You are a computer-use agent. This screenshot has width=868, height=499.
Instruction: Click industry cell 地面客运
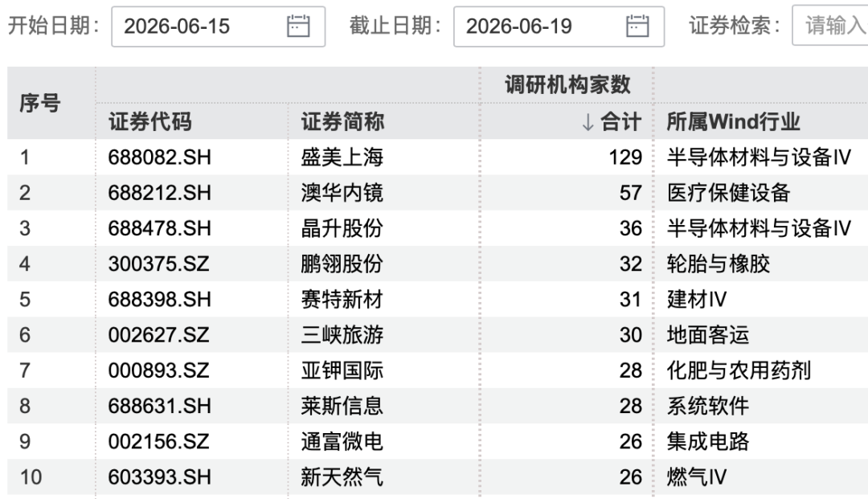click(x=708, y=335)
